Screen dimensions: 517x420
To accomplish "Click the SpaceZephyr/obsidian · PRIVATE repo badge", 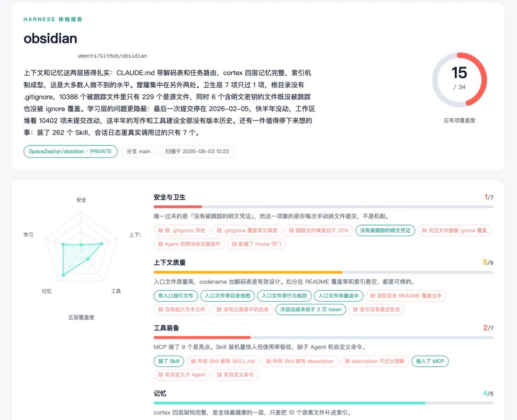I will (x=70, y=151).
